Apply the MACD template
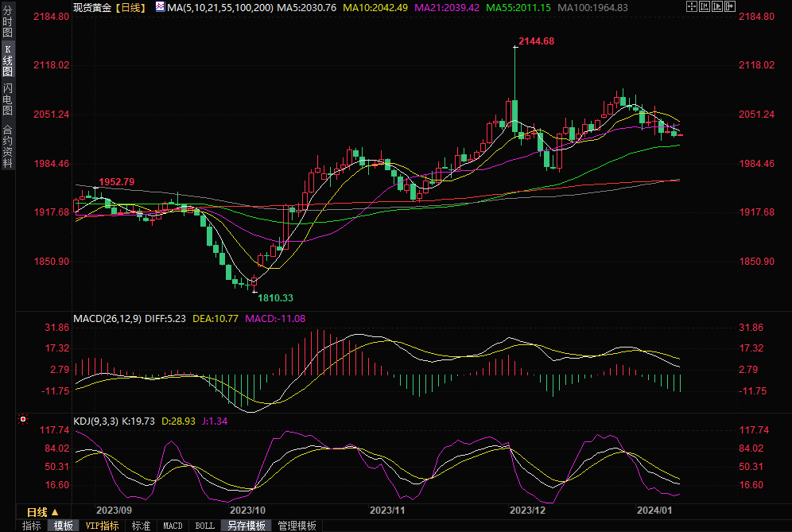This screenshot has height=532, width=792. tap(173, 526)
